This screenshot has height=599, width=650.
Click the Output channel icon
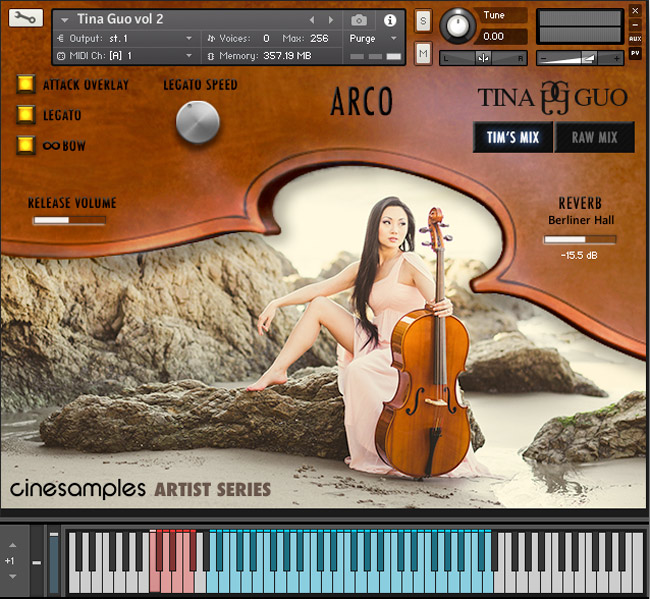(x=61, y=39)
